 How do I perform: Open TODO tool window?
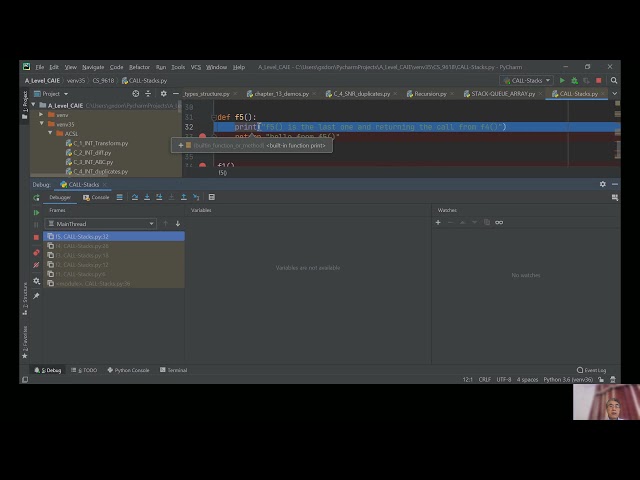pyautogui.click(x=84, y=370)
